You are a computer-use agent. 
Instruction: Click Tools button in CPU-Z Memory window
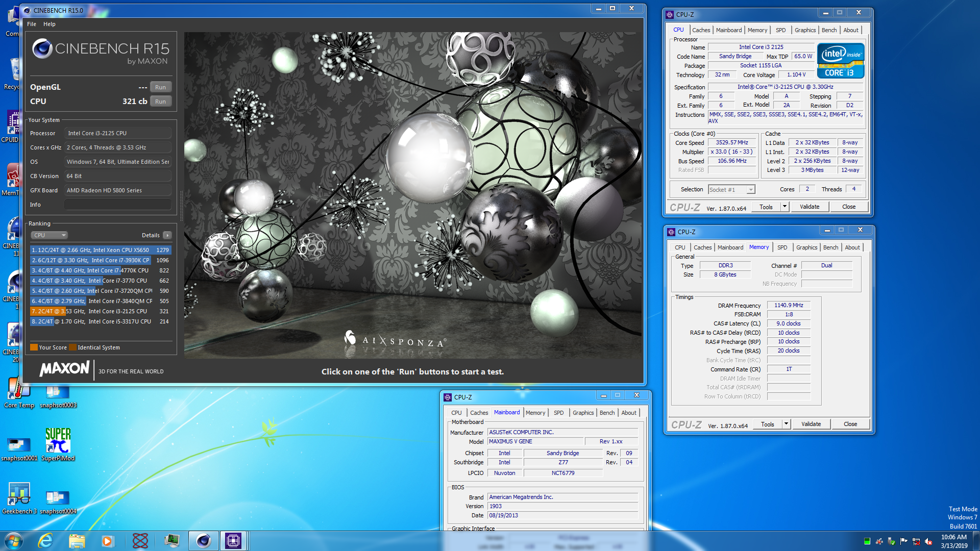768,424
